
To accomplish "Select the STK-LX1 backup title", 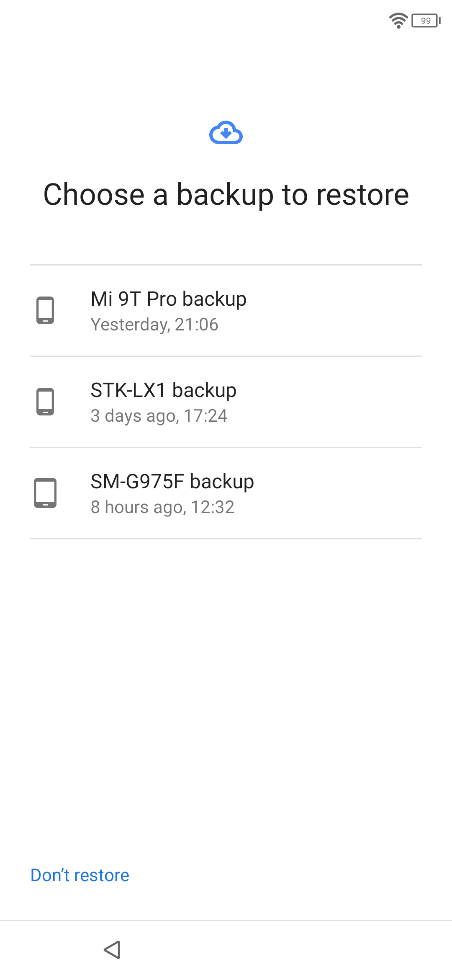I will tap(163, 390).
